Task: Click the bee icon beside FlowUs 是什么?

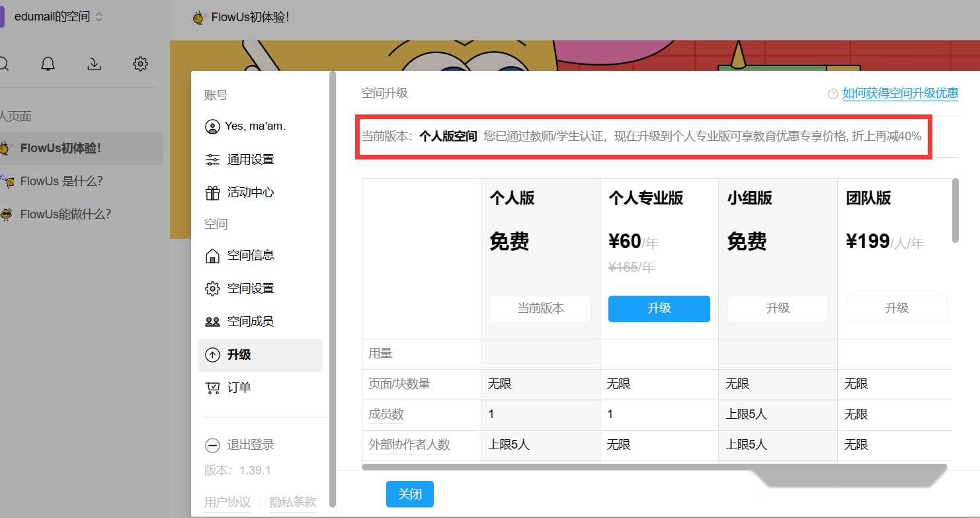Action: [x=7, y=181]
